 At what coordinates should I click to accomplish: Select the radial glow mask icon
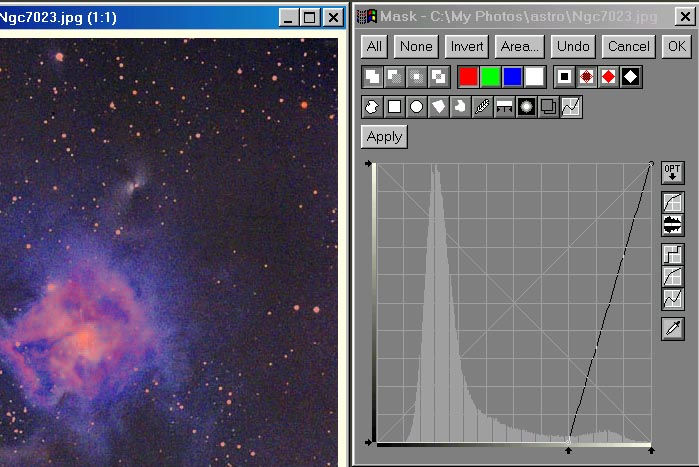(526, 107)
